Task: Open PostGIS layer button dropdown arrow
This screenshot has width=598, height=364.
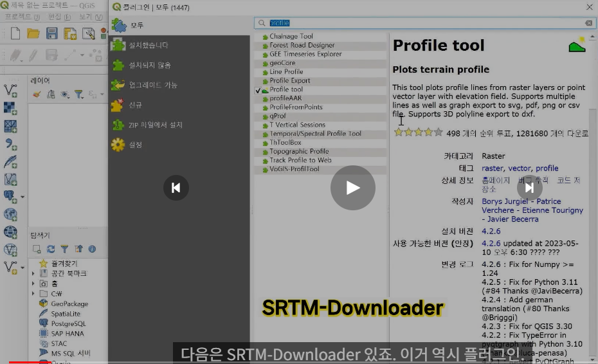Action: (x=23, y=197)
